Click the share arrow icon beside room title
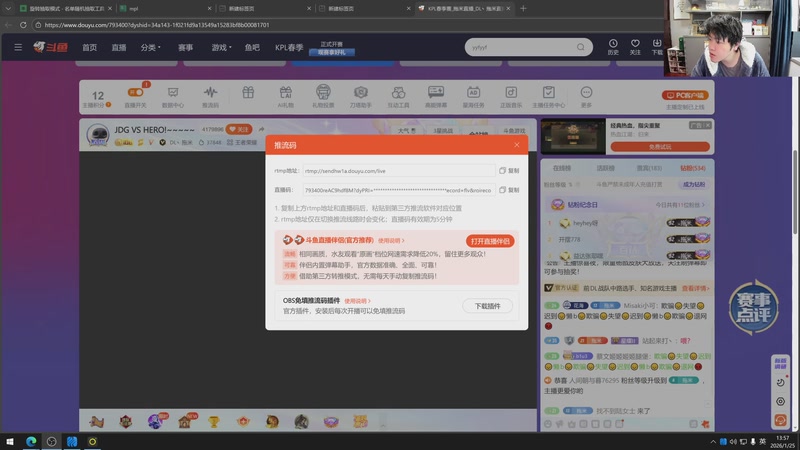The width and height of the screenshot is (800, 450). click(261, 130)
